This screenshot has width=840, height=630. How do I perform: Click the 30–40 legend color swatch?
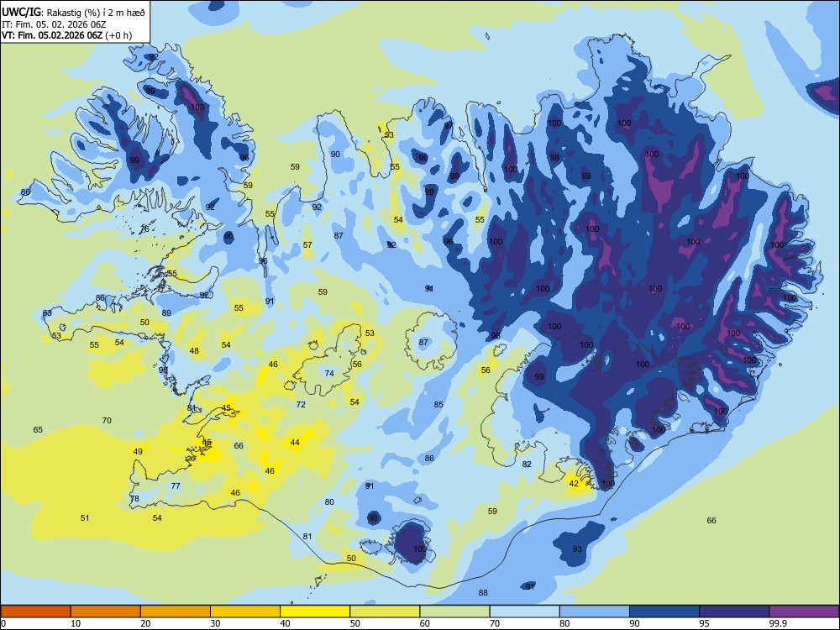(x=245, y=612)
